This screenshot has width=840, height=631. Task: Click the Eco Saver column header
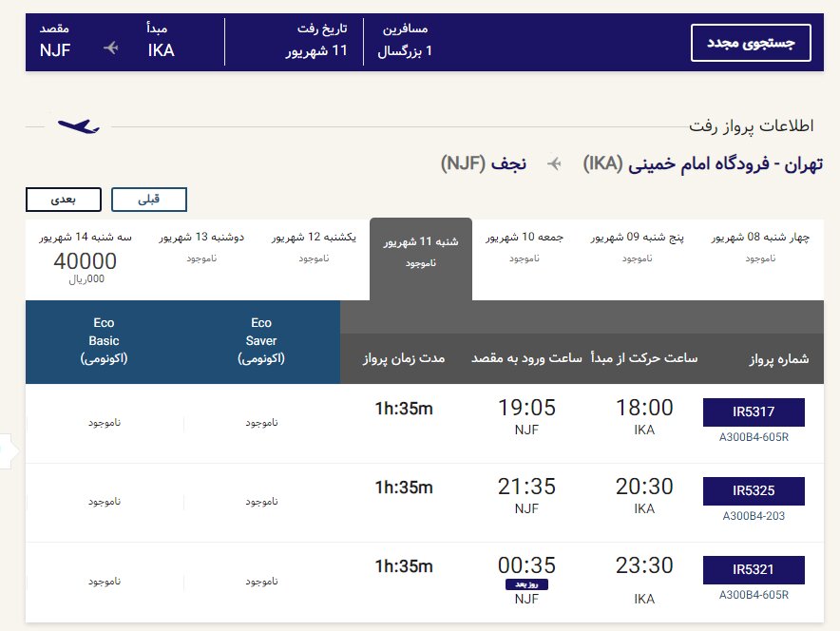[x=260, y=341]
